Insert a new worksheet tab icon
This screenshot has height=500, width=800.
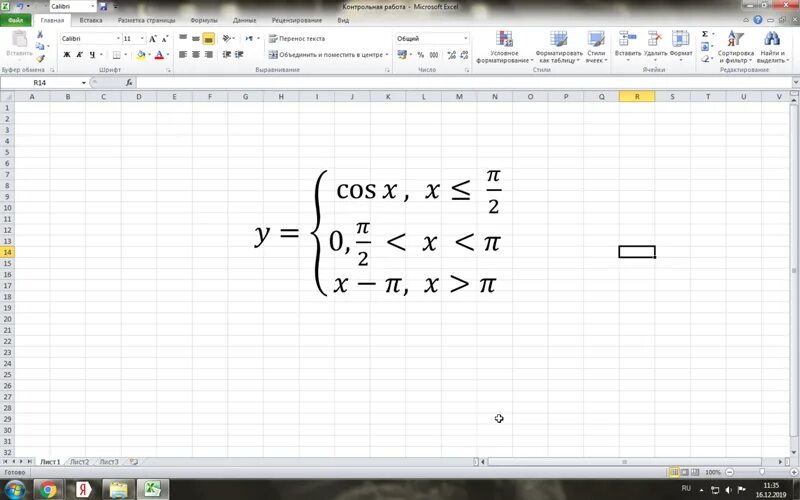134,462
